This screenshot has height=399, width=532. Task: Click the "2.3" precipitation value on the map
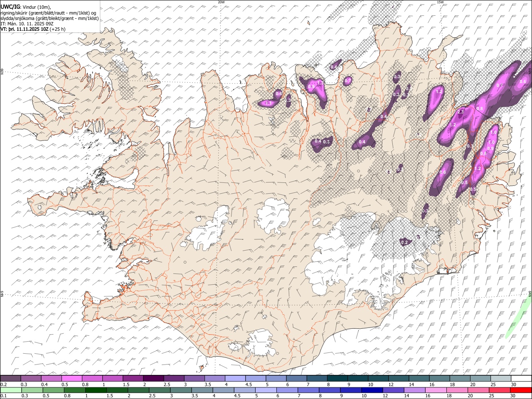point(460,112)
